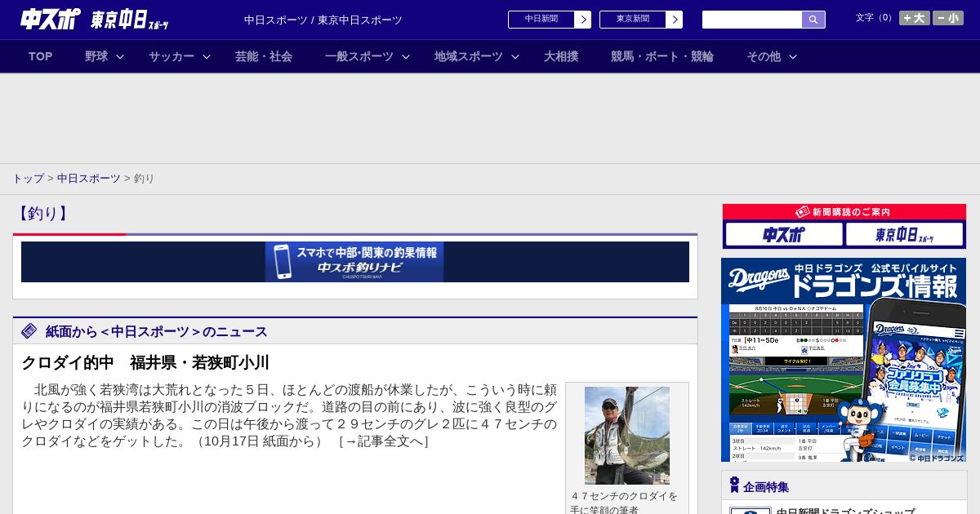Select the 中スポ subscription button
This screenshot has height=514, width=980.
784,234
